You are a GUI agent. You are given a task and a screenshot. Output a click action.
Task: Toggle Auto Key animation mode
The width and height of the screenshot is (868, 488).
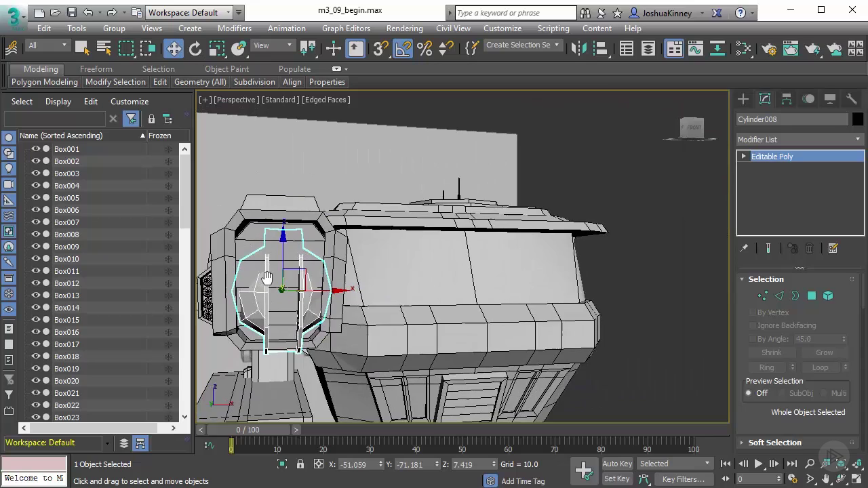(x=617, y=464)
